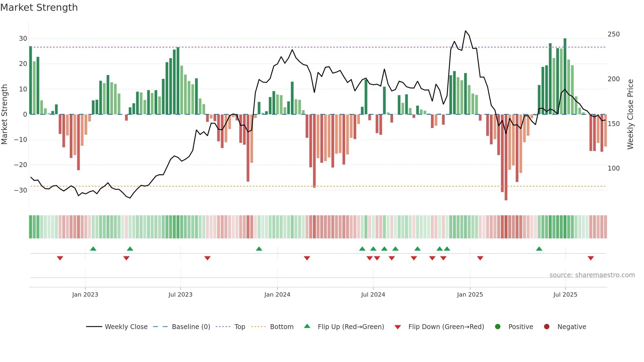Click the −30 market strength tick label
Screen dimensions: 644x362
21,190
